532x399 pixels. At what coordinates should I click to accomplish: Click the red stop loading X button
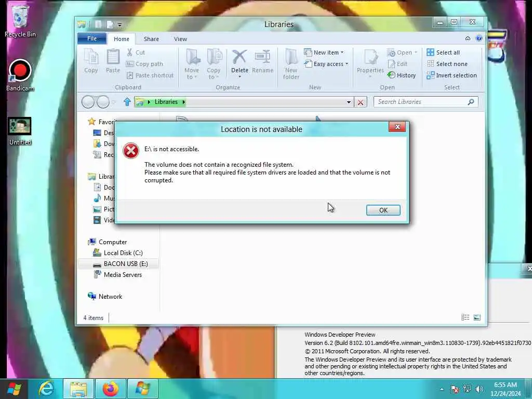coord(361,102)
